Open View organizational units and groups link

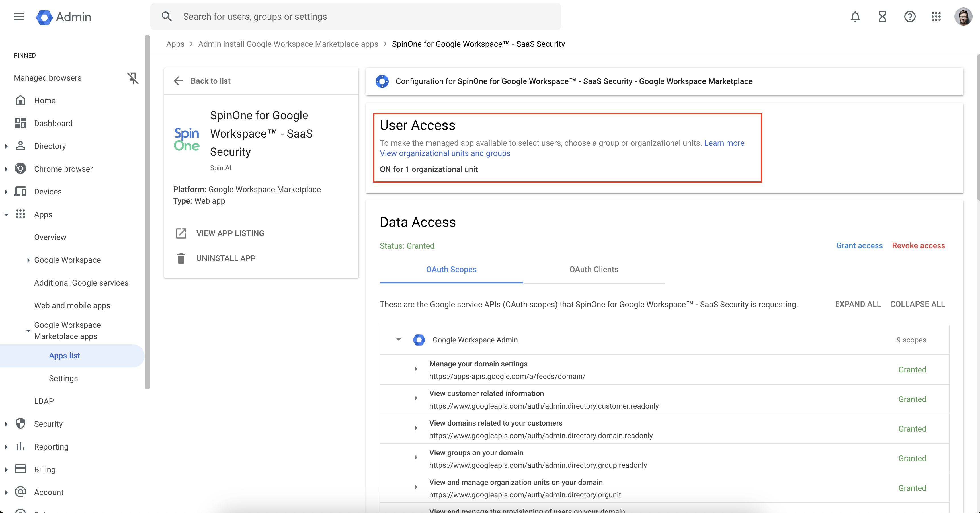coord(445,153)
